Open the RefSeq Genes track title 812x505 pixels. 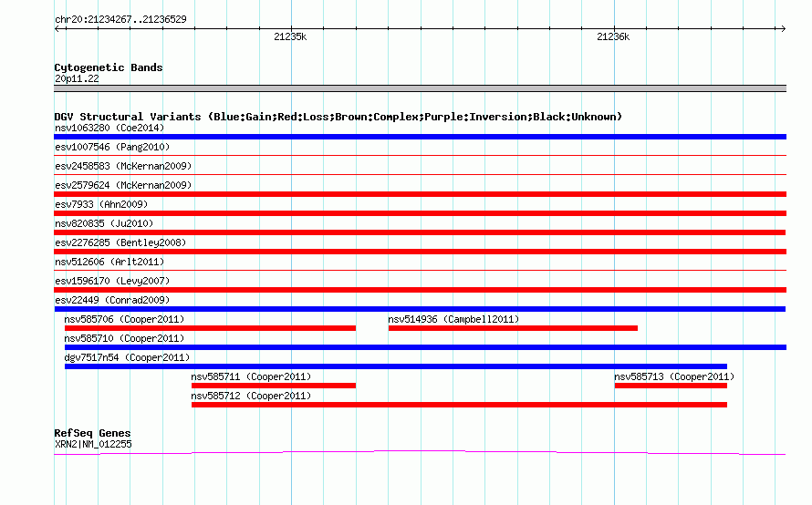(93, 433)
